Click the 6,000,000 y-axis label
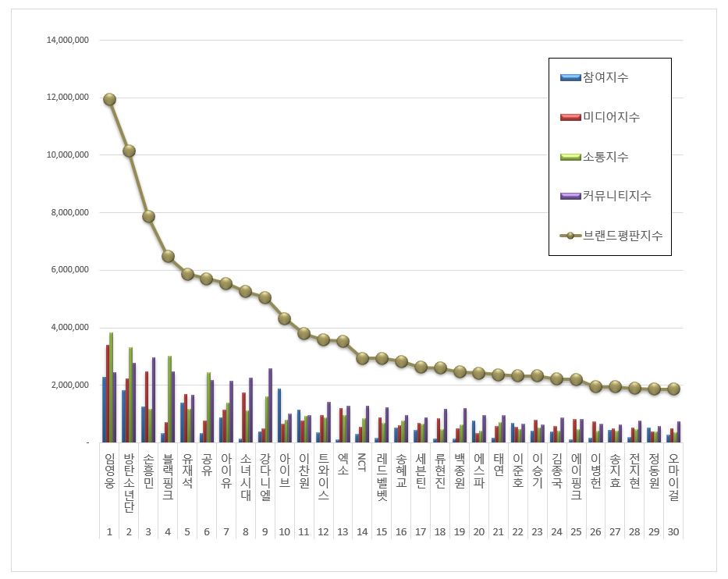Screen dimensions: 728x579 pyautogui.click(x=69, y=270)
